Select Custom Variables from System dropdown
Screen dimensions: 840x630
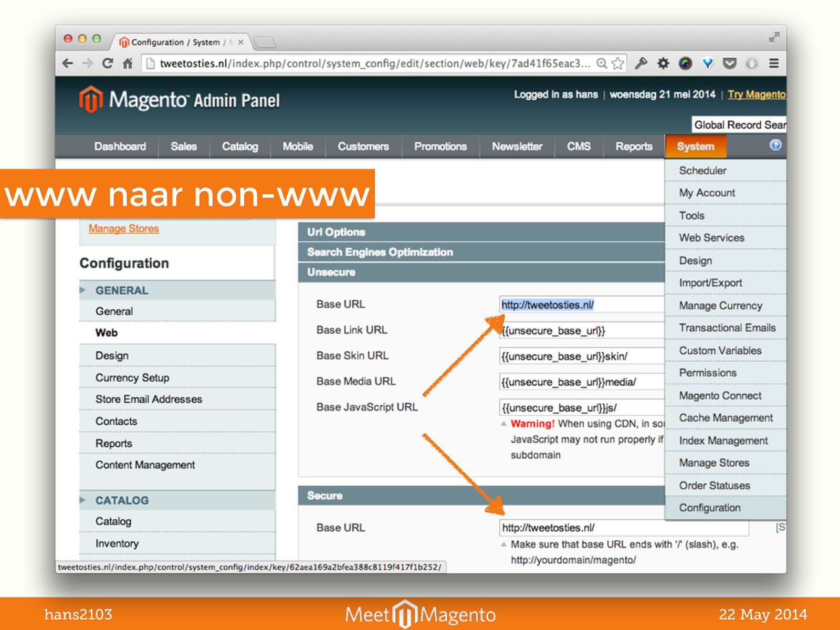(726, 350)
